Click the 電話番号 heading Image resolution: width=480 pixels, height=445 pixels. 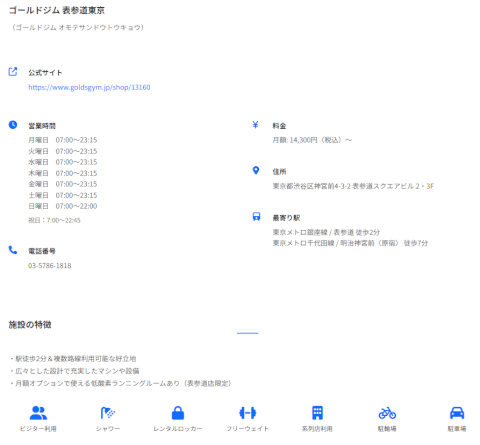[x=42, y=251]
